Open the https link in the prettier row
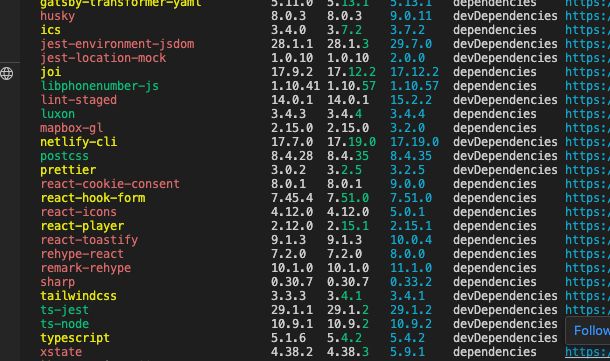610x361 pixels. point(587,170)
